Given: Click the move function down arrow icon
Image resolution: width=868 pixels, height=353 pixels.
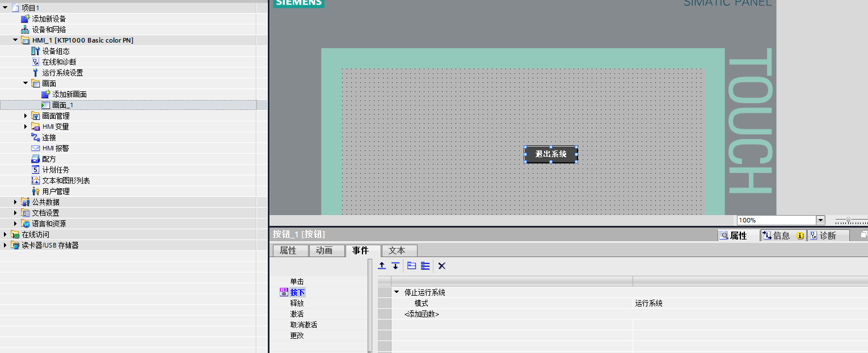Looking at the screenshot, I should tap(395, 266).
